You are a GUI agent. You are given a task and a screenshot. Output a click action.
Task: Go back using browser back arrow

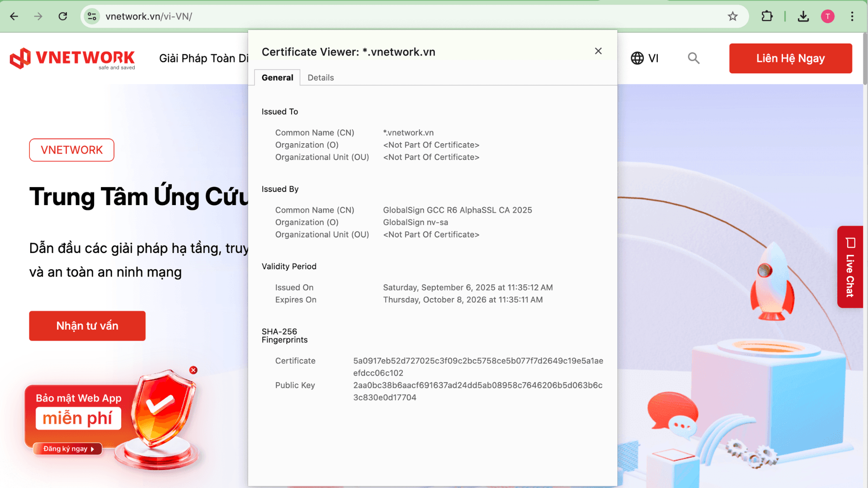point(14,17)
